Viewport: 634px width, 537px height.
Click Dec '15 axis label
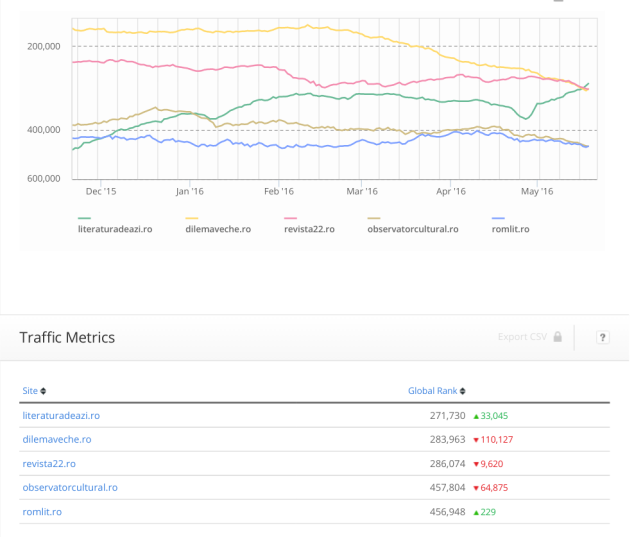pos(101,191)
